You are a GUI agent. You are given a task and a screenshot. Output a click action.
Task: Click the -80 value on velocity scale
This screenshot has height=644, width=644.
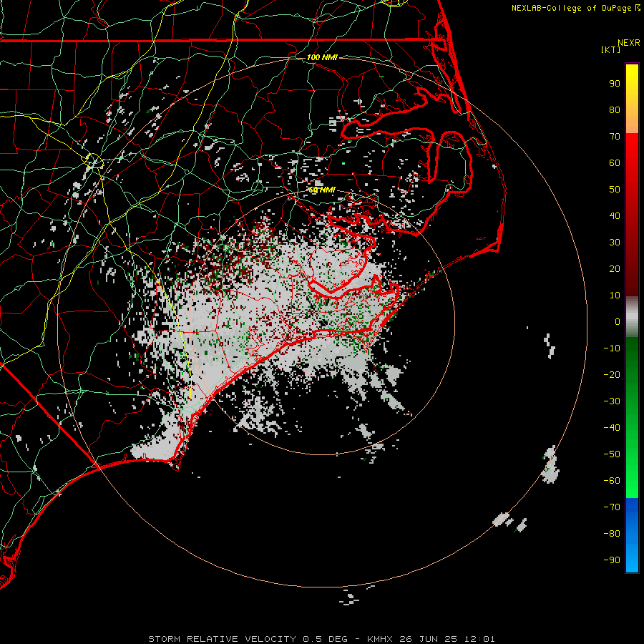(612, 534)
